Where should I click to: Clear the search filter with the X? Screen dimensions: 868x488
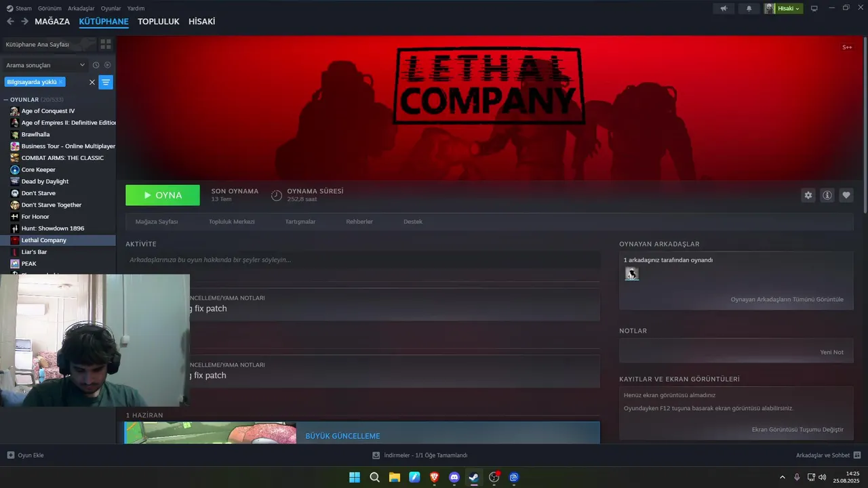pyautogui.click(x=92, y=82)
